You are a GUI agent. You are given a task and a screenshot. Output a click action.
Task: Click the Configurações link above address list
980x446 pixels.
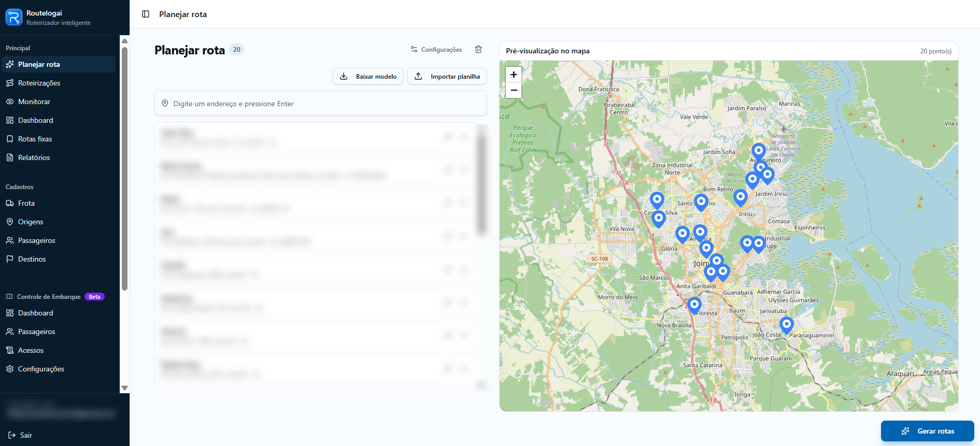click(436, 50)
